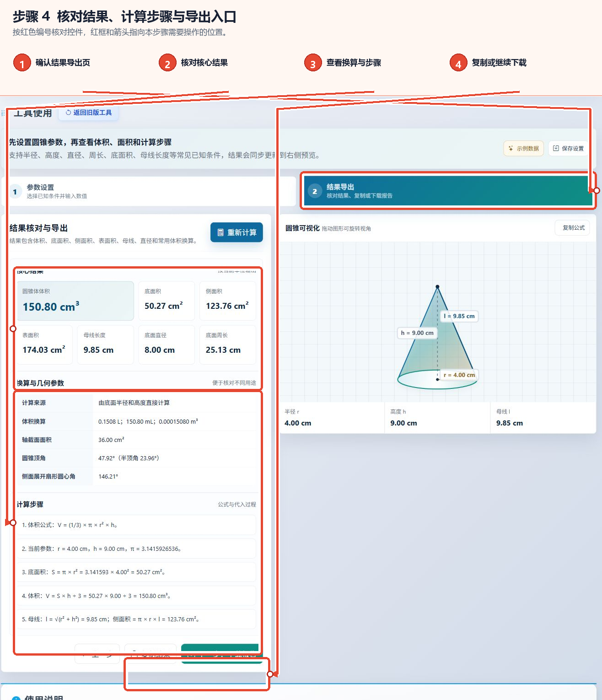Select the 圆锥体体积 150.80 cm³ result card
Image resolution: width=602 pixels, height=700 pixels.
point(75,301)
